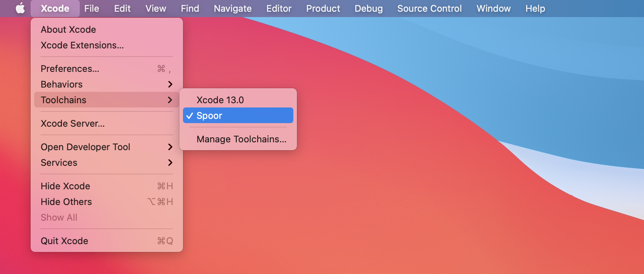Select the Xcode 13.0 toolchain
644x274 pixels.
(238, 100)
